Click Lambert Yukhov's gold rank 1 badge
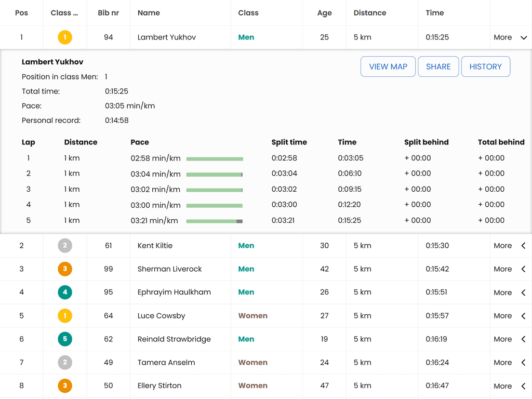Viewport: 532px width, 399px height. (65, 37)
